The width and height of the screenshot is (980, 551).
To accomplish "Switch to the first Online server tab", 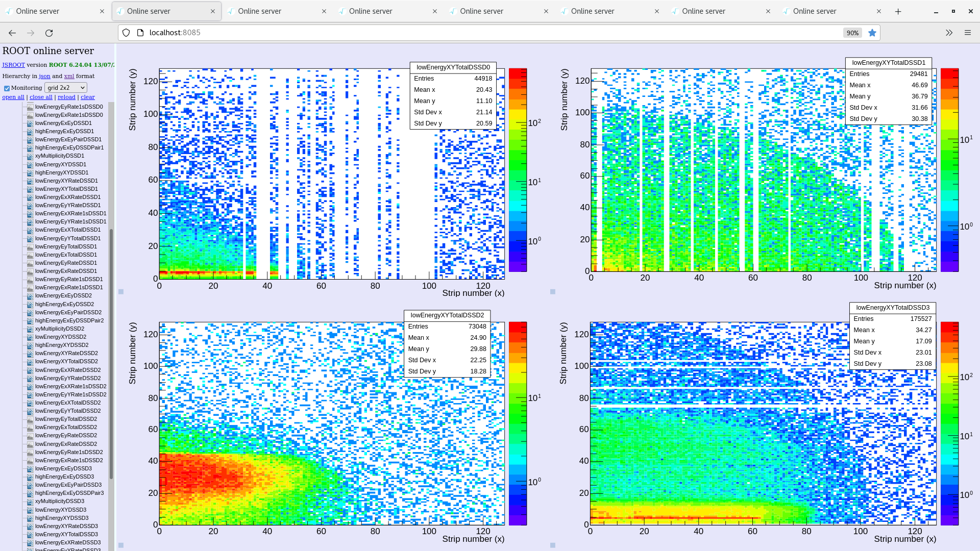I will coord(51,11).
